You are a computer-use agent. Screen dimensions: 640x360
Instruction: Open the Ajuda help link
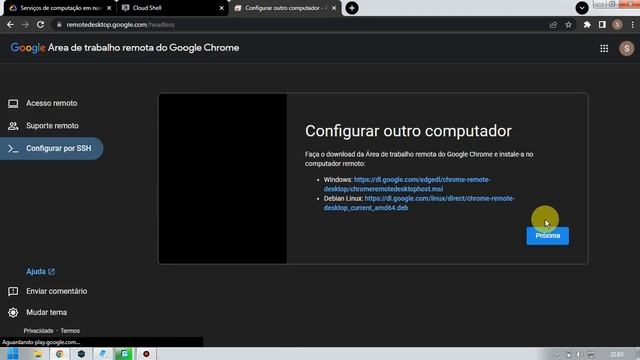coord(40,271)
